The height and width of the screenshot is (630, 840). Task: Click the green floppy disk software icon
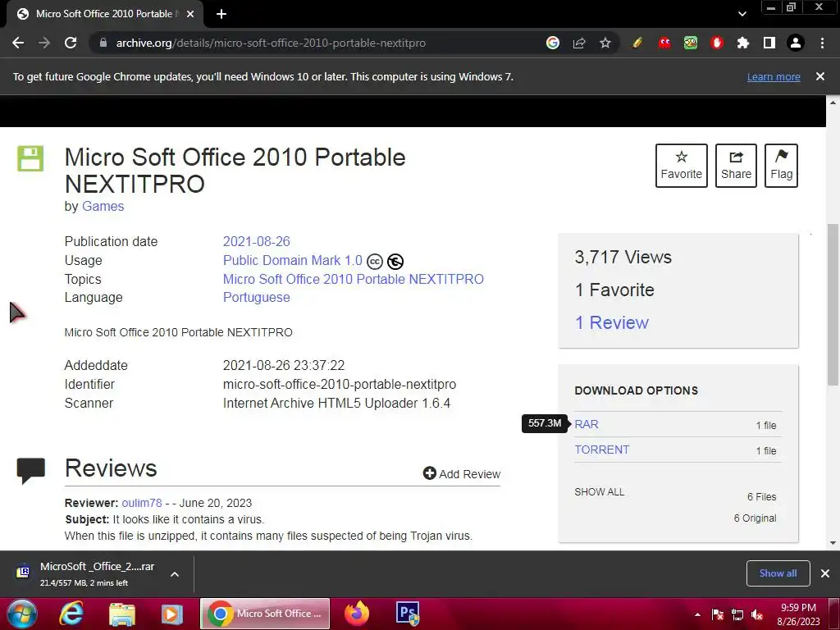(30, 158)
